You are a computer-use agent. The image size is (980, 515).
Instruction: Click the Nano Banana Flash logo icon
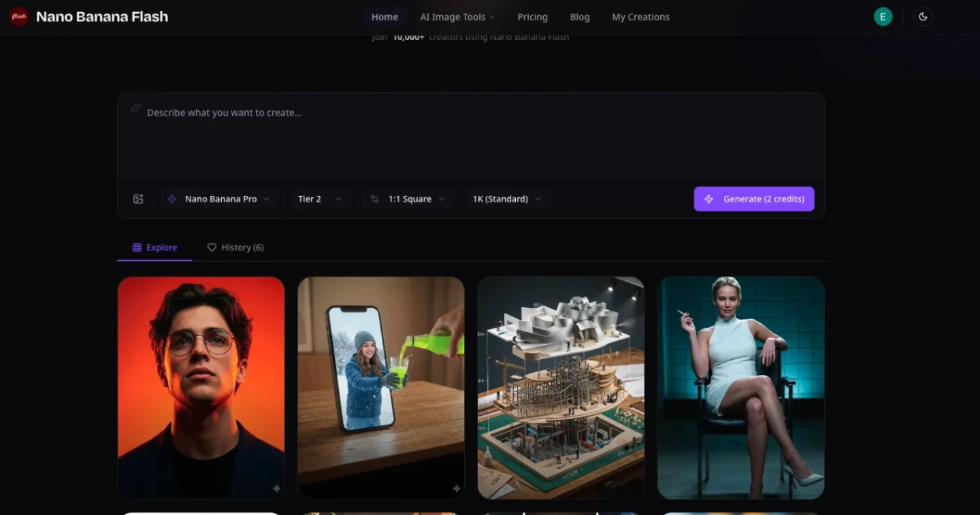coord(18,16)
